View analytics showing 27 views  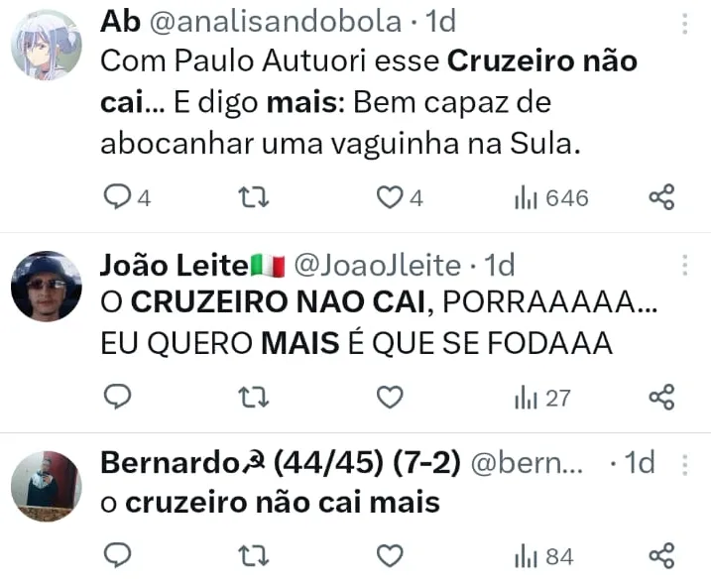pyautogui.click(x=542, y=398)
